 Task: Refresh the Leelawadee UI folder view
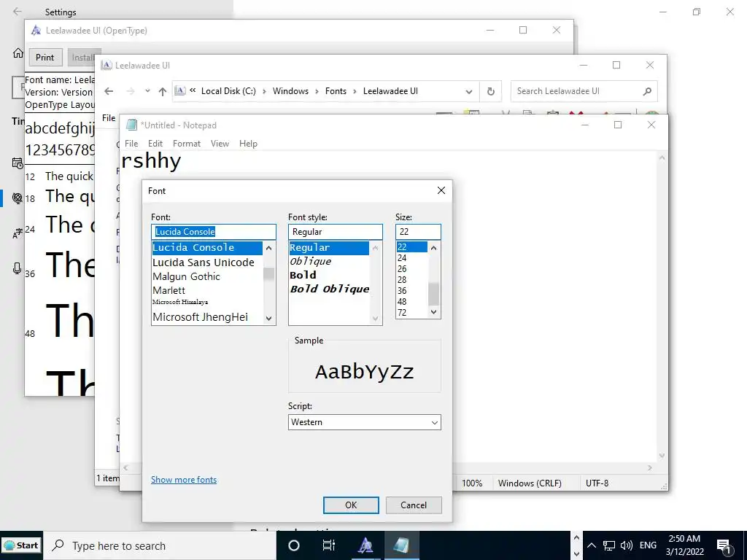pos(491,91)
